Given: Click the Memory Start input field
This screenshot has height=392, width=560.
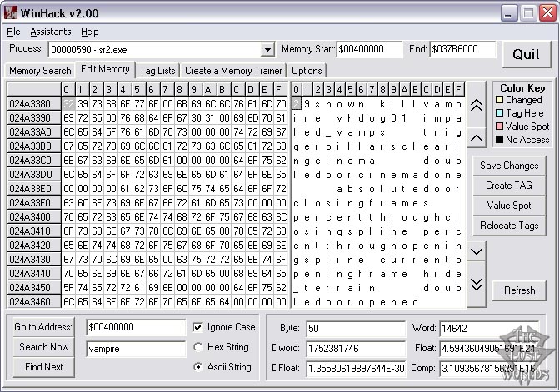Looking at the screenshot, I should [369, 49].
